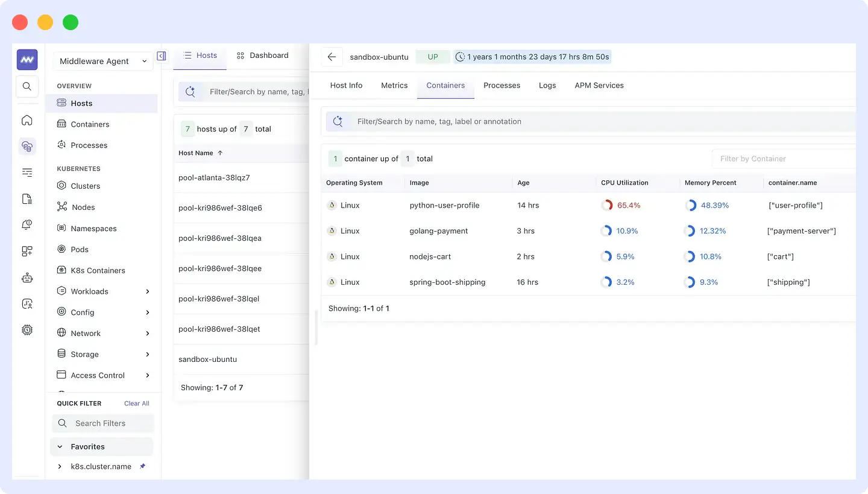Open the dashboard builder grid-plus icon
The image size is (868, 494).
[x=27, y=251]
